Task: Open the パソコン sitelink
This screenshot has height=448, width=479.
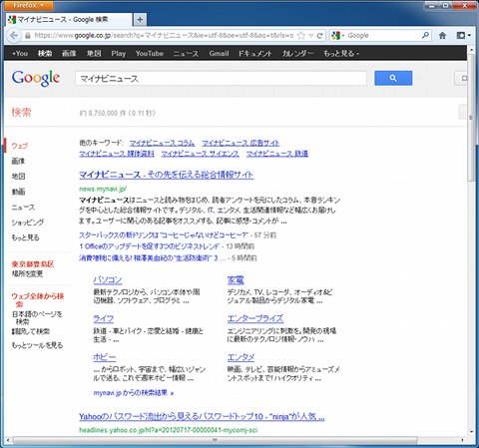Action: pyautogui.click(x=108, y=280)
